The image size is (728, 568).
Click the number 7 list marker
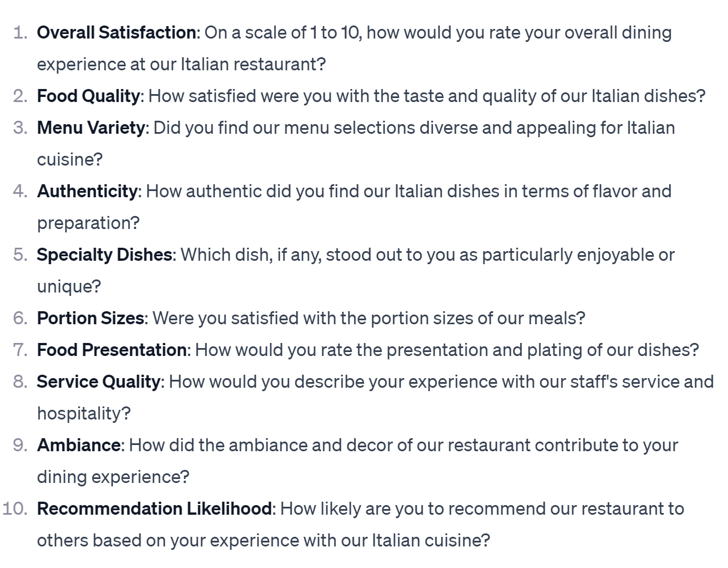[x=20, y=350]
